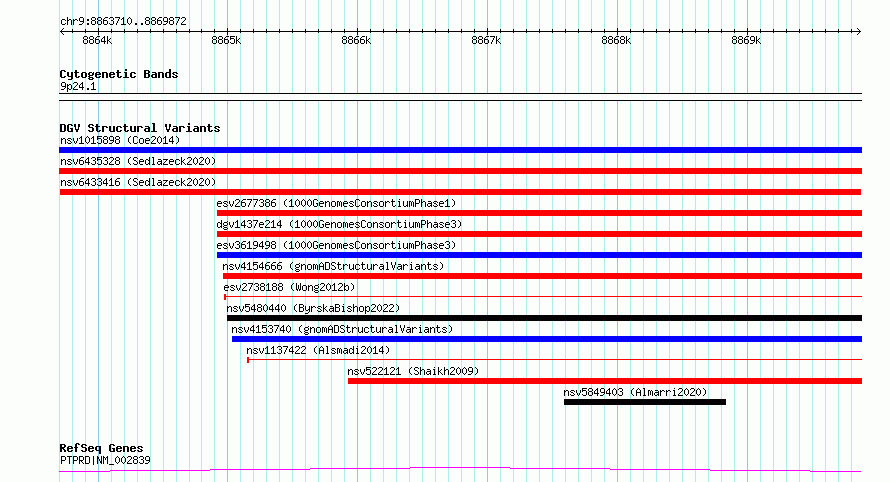The width and height of the screenshot is (890, 482).
Task: Select the dgv1437e214 (1000GenomesConsortiumPhase3) label
Action: pos(339,224)
